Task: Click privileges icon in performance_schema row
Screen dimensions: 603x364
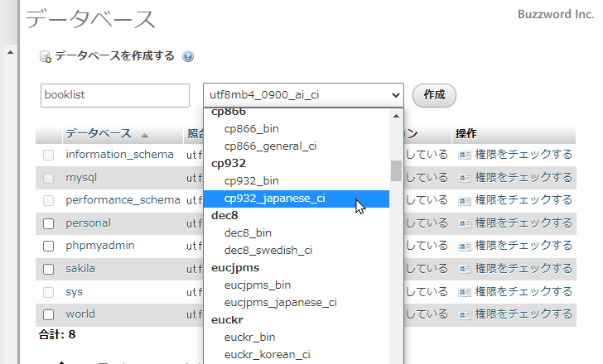Action: coord(465,201)
